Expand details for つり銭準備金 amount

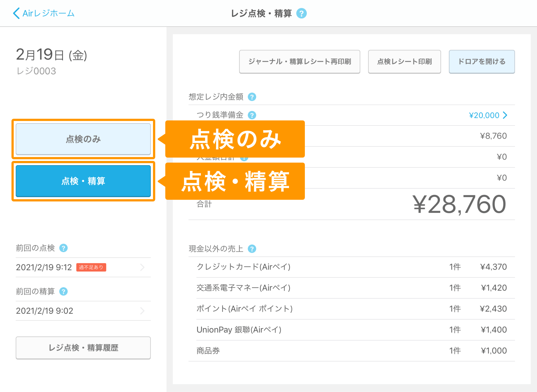(505, 115)
